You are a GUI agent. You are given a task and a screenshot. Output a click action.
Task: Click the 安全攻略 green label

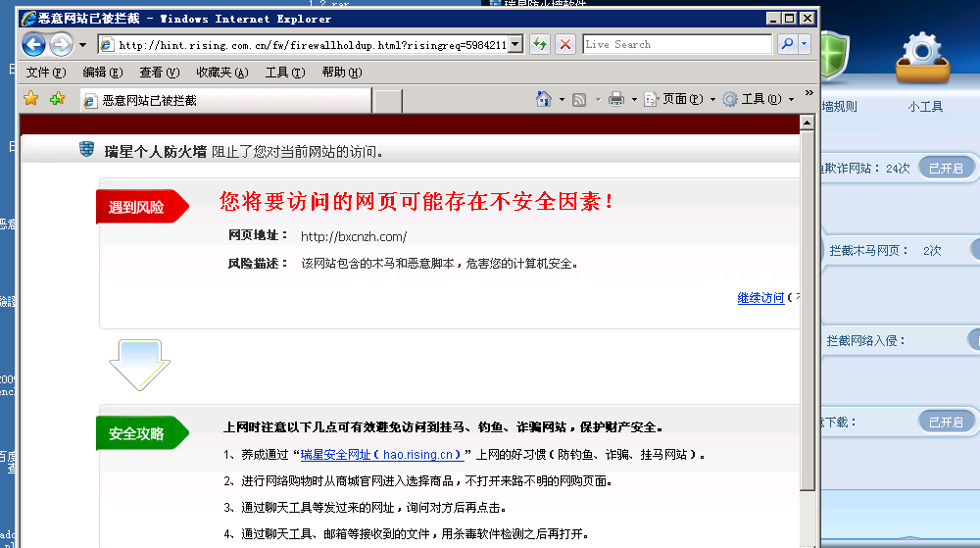tap(142, 433)
